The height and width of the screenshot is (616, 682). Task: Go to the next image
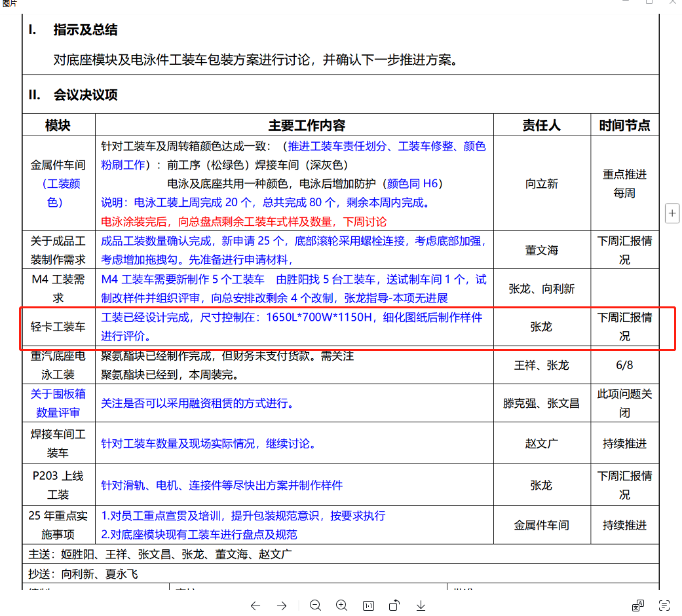[282, 606]
